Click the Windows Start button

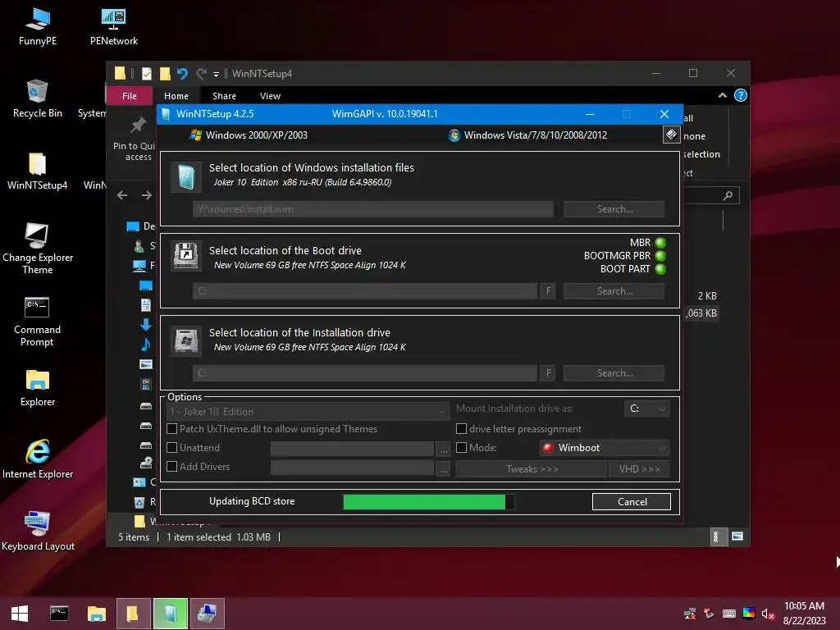(x=20, y=614)
